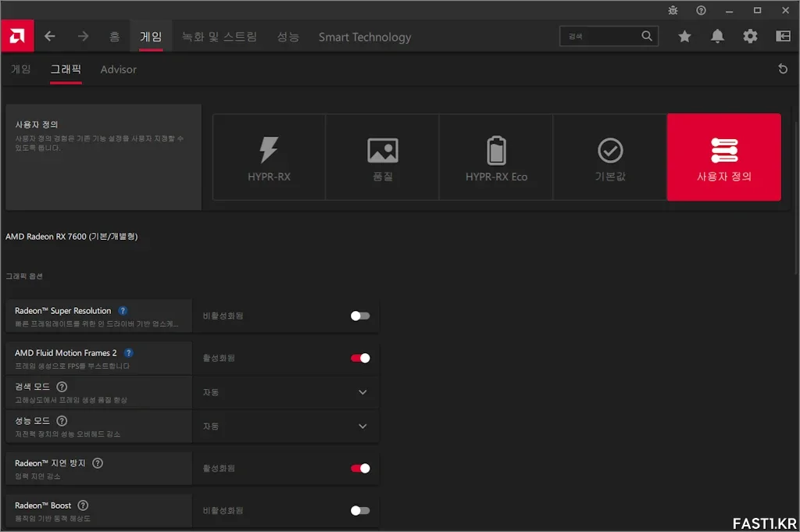Open help icon beside Radeon 지연 방지
800x532 pixels.
(98, 463)
